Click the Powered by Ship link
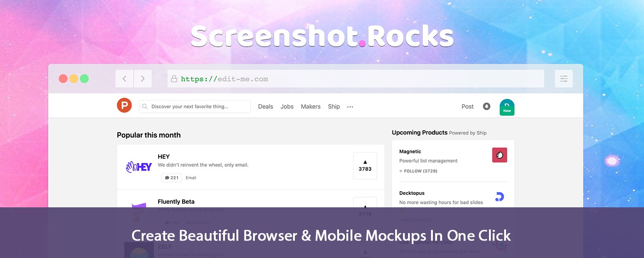Screen dimensions: 644x258 [x=468, y=133]
